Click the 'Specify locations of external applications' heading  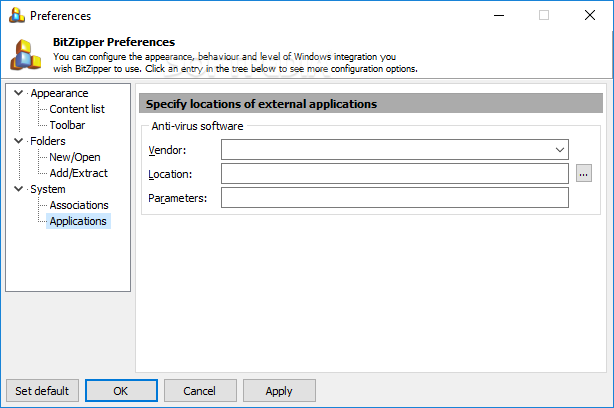coord(261,104)
